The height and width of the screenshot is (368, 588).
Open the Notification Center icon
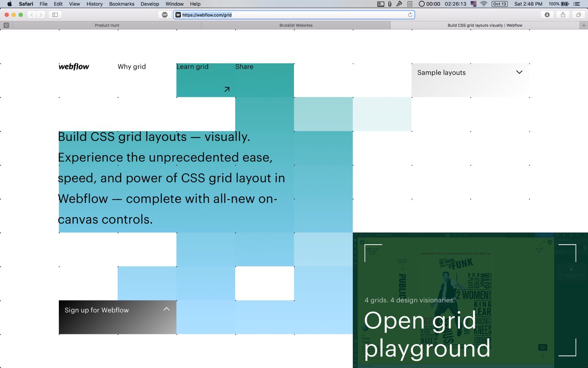pos(577,4)
